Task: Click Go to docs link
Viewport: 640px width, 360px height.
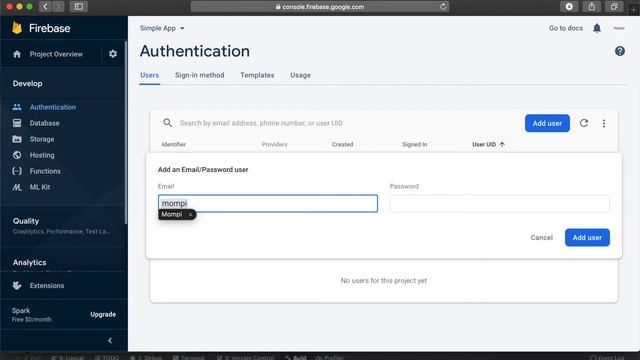Action: tap(566, 28)
